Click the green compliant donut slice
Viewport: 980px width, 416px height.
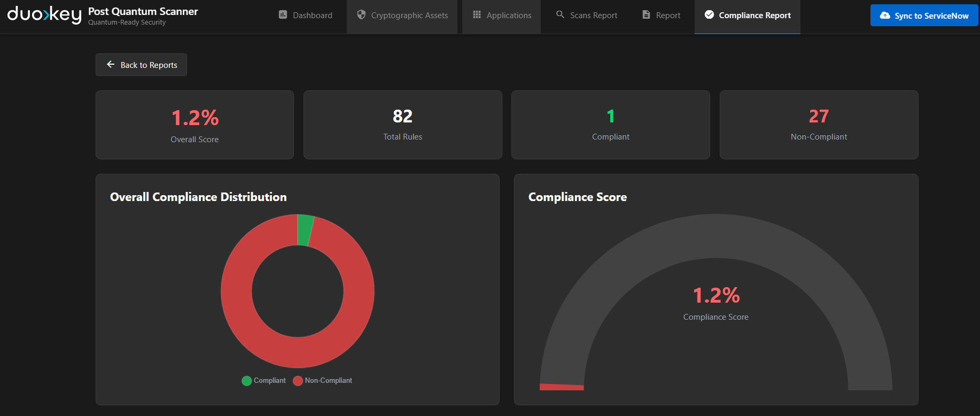coord(305,230)
